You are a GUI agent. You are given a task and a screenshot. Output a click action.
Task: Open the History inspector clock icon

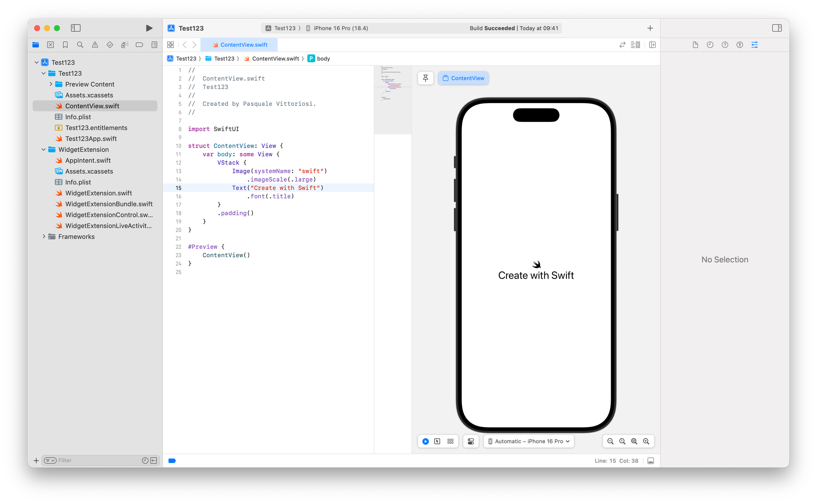click(x=710, y=45)
